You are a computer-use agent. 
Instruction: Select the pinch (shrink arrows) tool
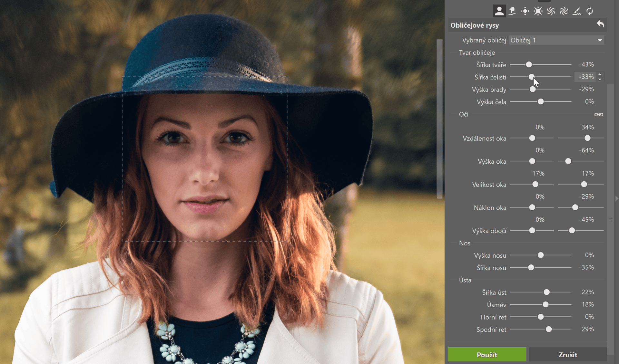pyautogui.click(x=538, y=11)
